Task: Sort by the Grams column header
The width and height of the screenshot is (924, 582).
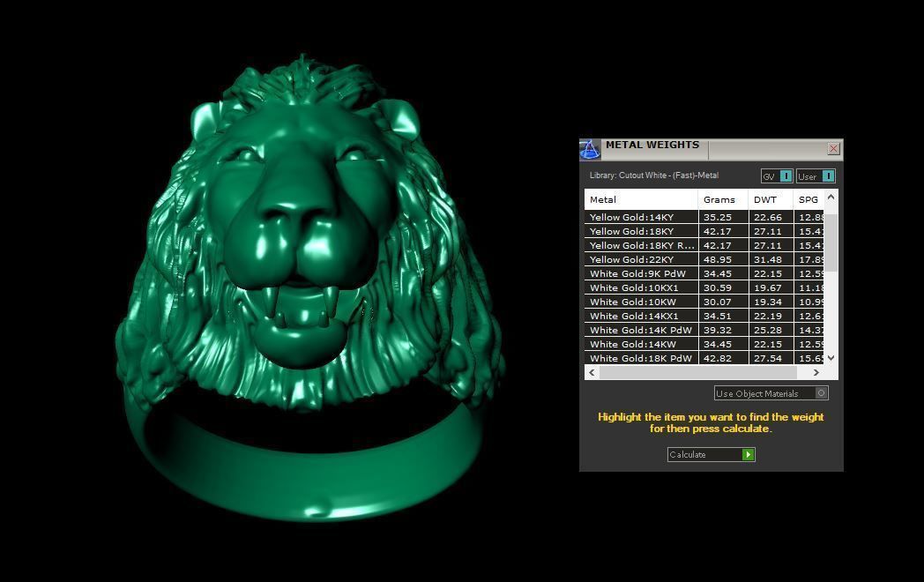Action: (723, 199)
